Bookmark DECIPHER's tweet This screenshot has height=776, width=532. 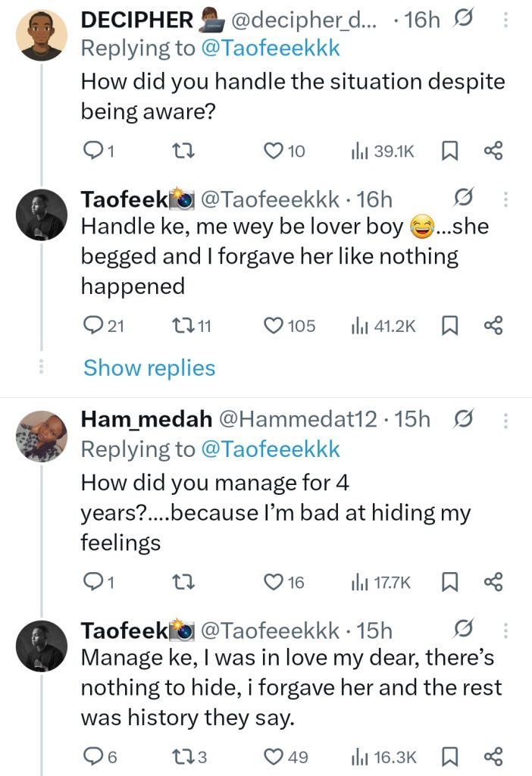tap(450, 152)
